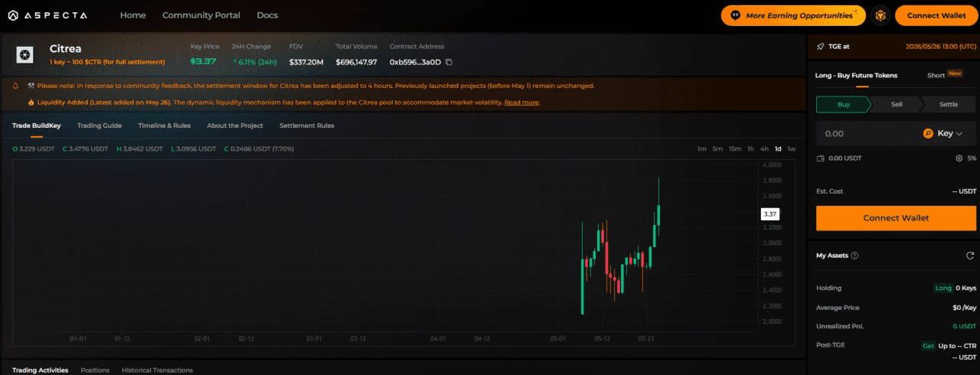Click the 3.37 current price label
Viewport: 980px width, 375px height.
click(770, 214)
